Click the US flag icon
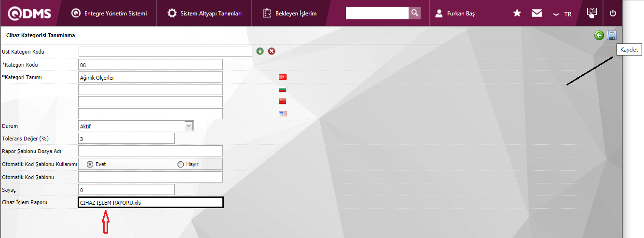This screenshot has width=644, height=238. (283, 113)
